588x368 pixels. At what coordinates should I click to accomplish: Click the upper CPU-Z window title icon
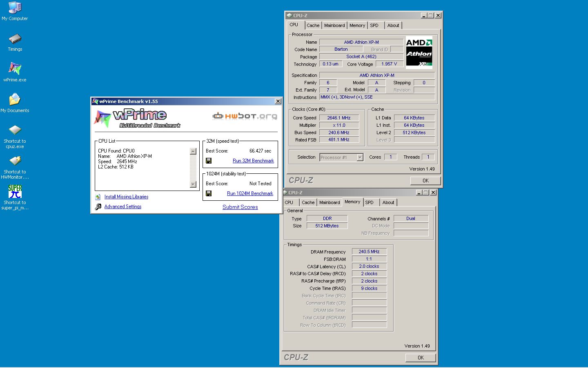[289, 16]
